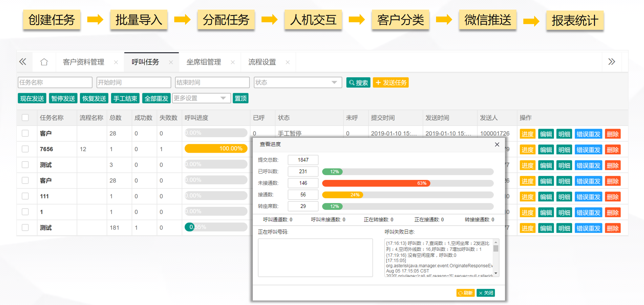
Task: Click the 搜索 magnifier button
Action: (358, 83)
